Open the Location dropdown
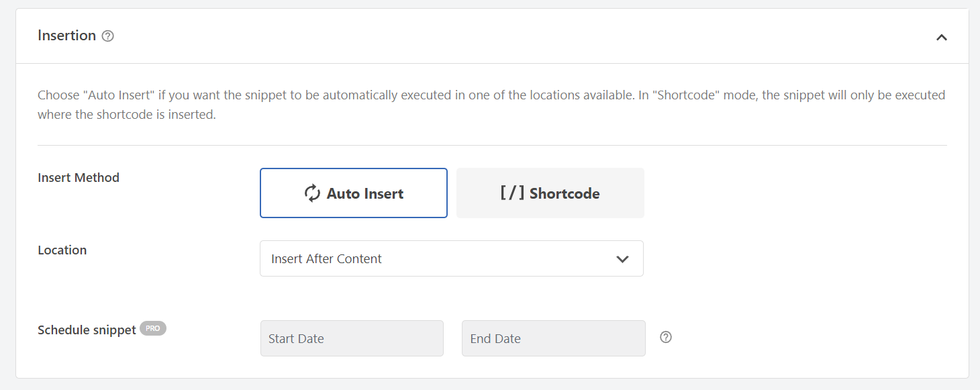980x390 pixels. click(452, 258)
